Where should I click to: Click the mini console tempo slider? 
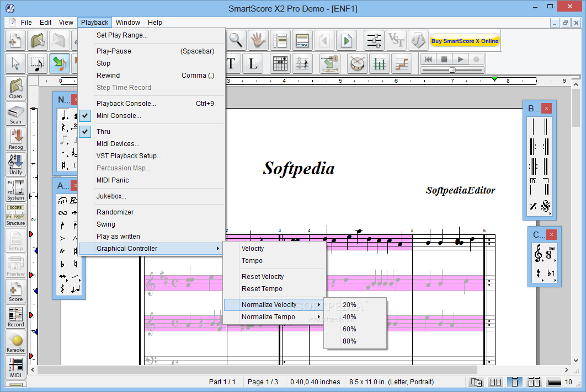[452, 70]
